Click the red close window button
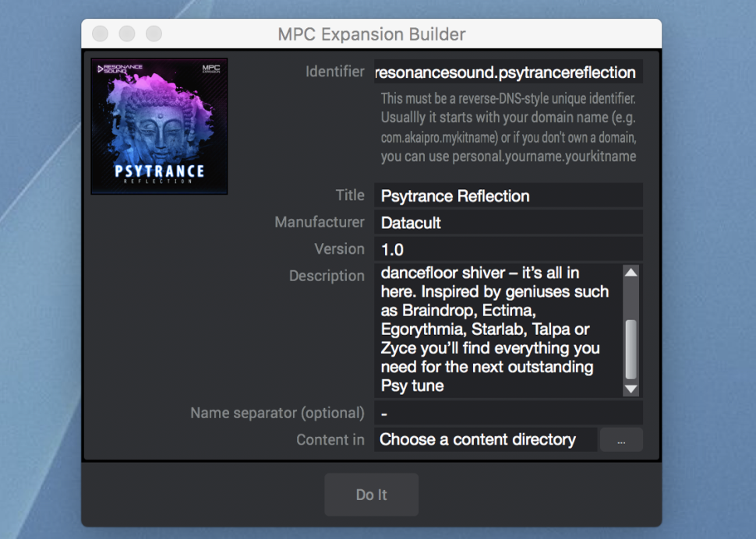The image size is (756, 539). (x=101, y=33)
